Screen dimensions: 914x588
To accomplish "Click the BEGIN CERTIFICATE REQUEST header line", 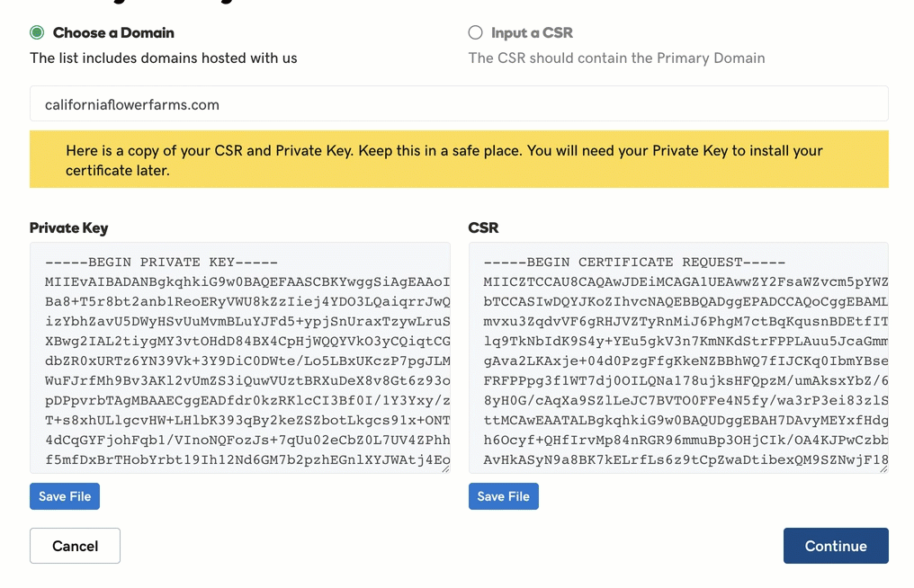I will [x=634, y=263].
